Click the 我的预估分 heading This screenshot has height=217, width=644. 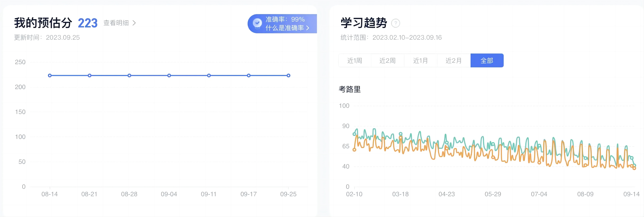coord(43,23)
